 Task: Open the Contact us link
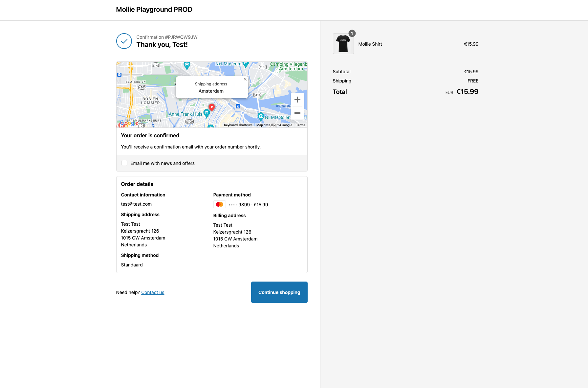tap(153, 292)
